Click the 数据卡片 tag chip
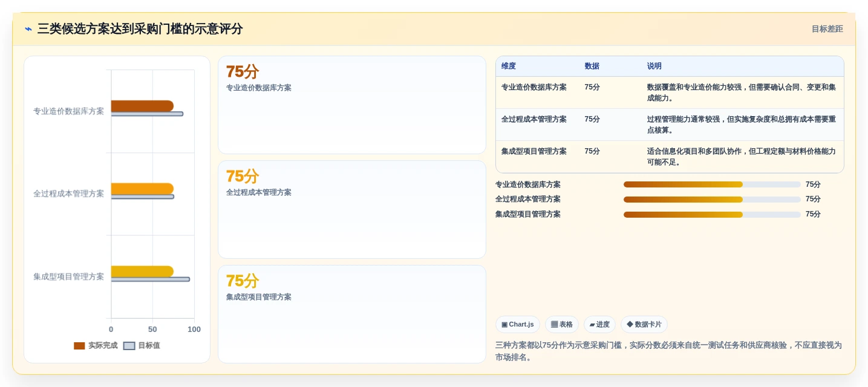This screenshot has height=387, width=868. [644, 325]
